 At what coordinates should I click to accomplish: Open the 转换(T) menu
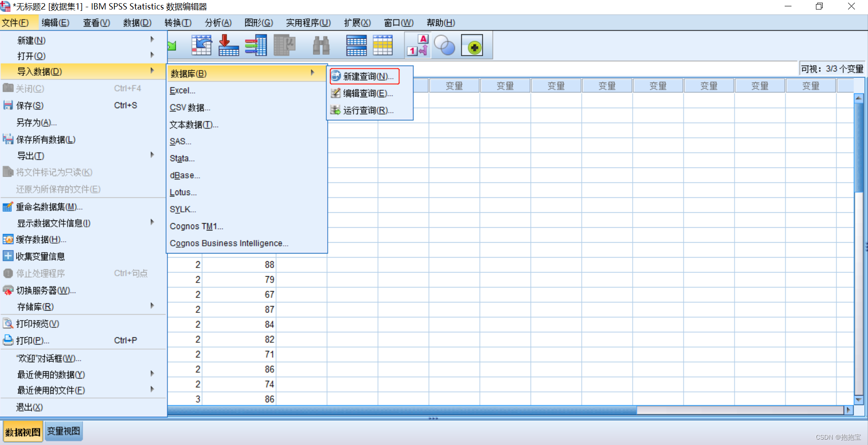178,23
